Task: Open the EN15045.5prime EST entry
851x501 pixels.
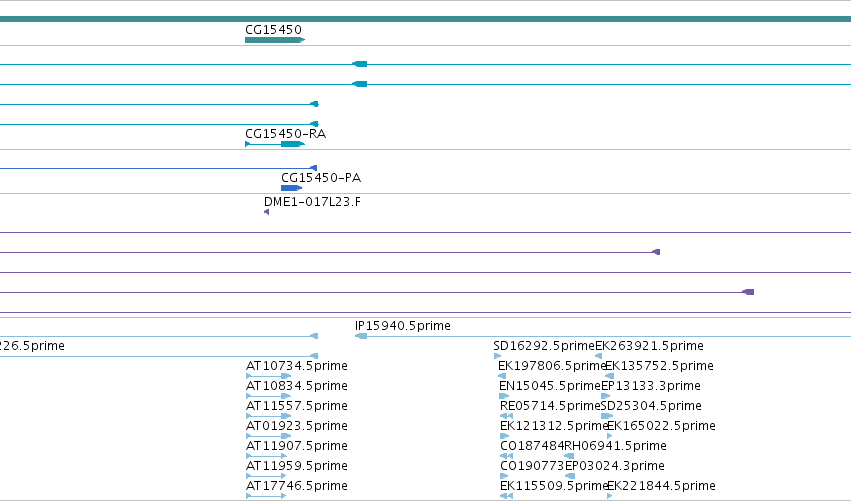Action: [x=550, y=386]
